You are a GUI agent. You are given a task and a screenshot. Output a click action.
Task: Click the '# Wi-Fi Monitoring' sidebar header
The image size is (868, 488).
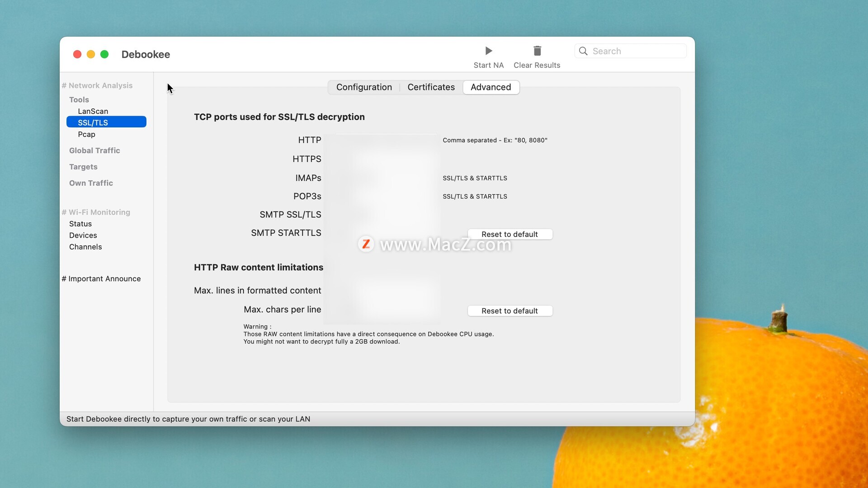pyautogui.click(x=96, y=212)
